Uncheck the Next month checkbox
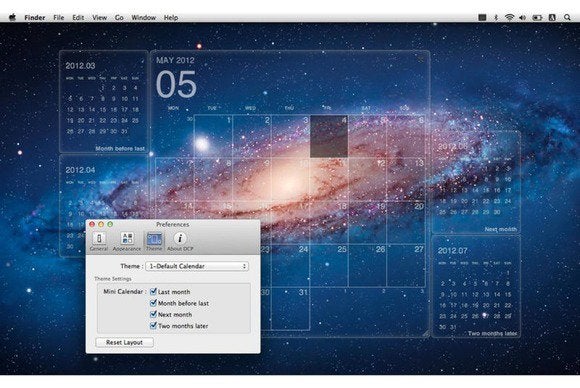580x388 pixels. 153,314
